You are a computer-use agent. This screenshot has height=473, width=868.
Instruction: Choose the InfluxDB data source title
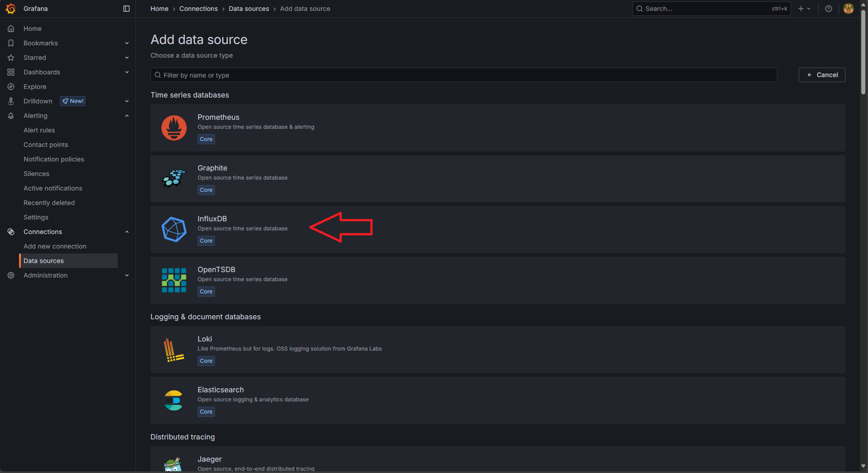(x=212, y=219)
